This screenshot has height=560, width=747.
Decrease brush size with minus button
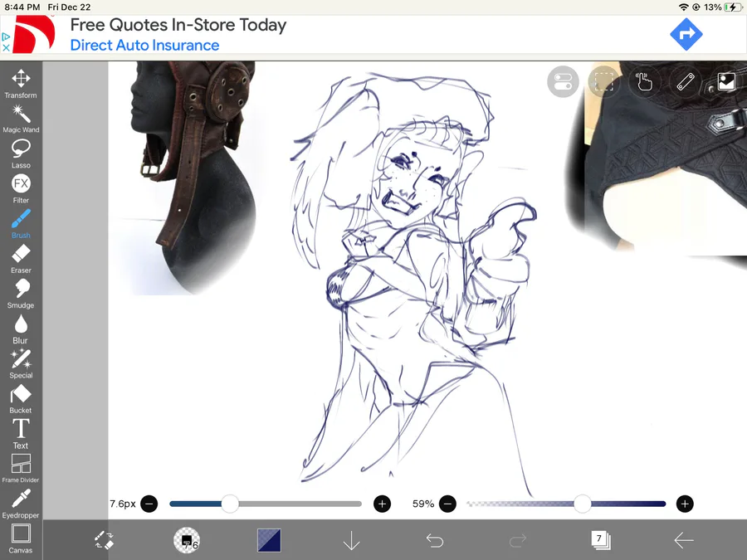coord(149,504)
